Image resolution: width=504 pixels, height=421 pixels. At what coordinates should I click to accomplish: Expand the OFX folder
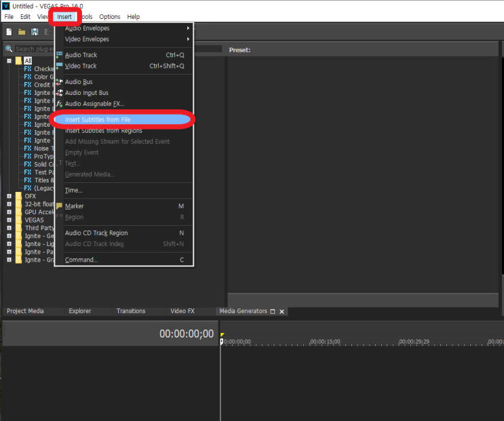pyautogui.click(x=9, y=196)
